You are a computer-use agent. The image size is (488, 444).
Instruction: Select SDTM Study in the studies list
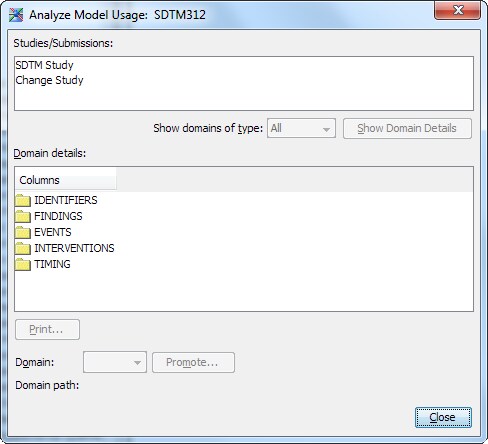(x=44, y=65)
